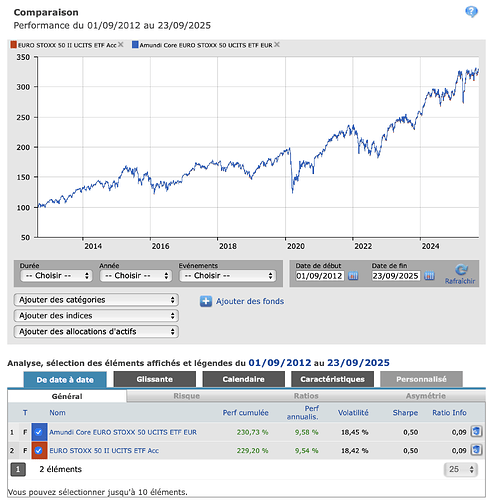This screenshot has width=493, height=500.
Task: Click page number 1 button
Action: point(18,470)
